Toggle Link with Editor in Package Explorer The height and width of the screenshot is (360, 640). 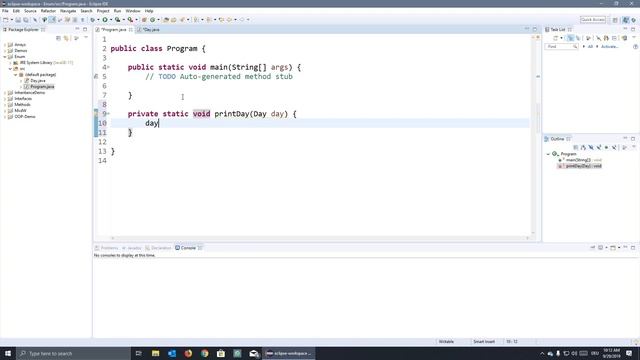66,38
